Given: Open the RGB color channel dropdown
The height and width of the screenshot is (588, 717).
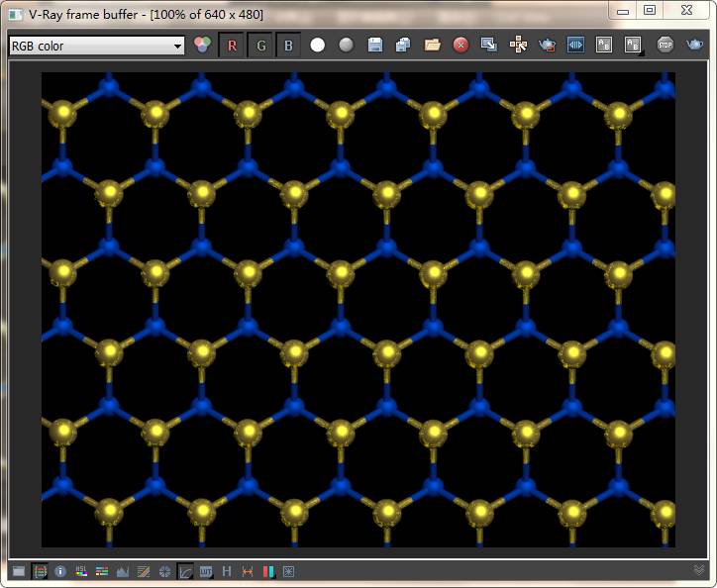Looking at the screenshot, I should (x=96, y=46).
